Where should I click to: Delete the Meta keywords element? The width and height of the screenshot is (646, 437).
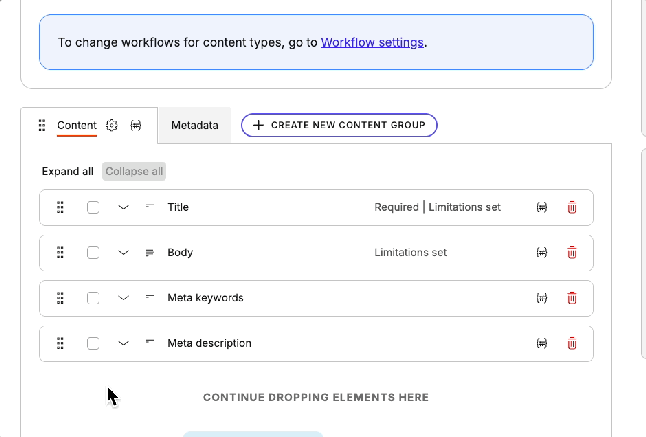pyautogui.click(x=572, y=298)
